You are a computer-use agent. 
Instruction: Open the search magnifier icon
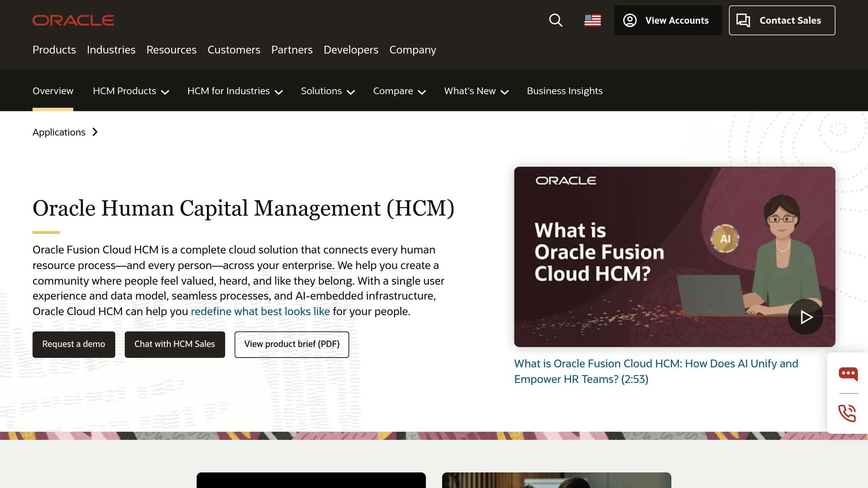click(556, 20)
